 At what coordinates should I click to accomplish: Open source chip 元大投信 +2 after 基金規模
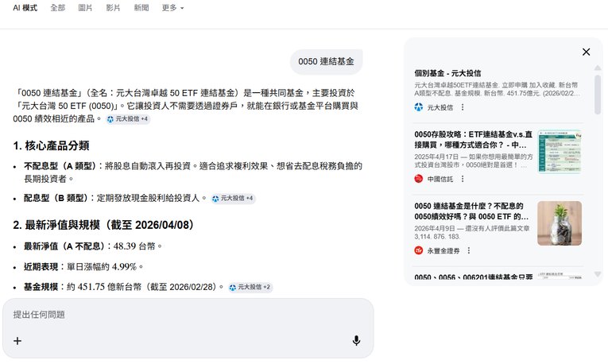[x=250, y=287]
